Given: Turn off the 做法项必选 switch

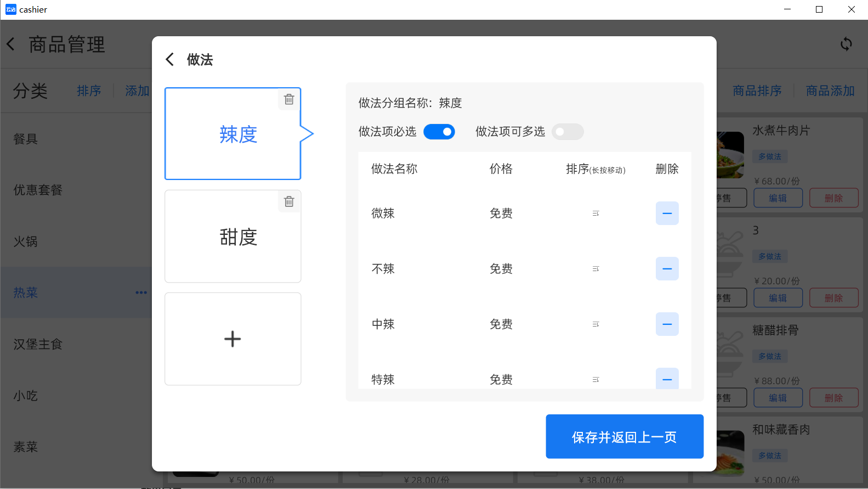Looking at the screenshot, I should (x=439, y=132).
